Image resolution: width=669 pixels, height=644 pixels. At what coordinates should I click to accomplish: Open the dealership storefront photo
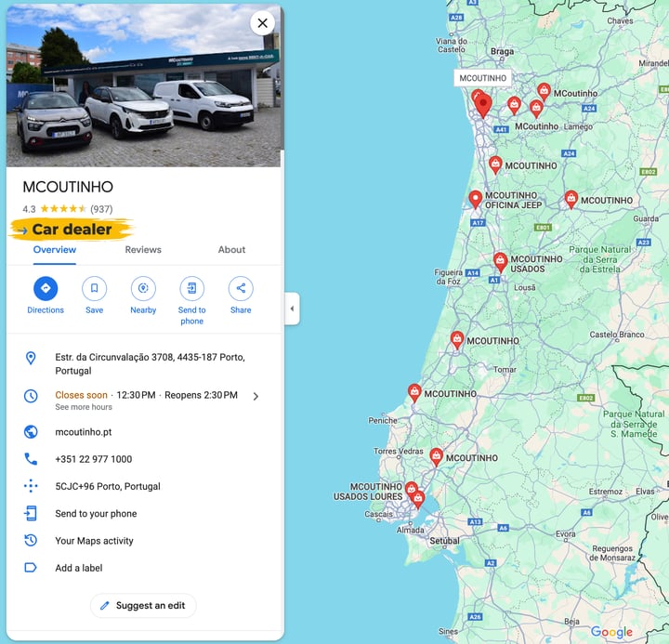143,85
